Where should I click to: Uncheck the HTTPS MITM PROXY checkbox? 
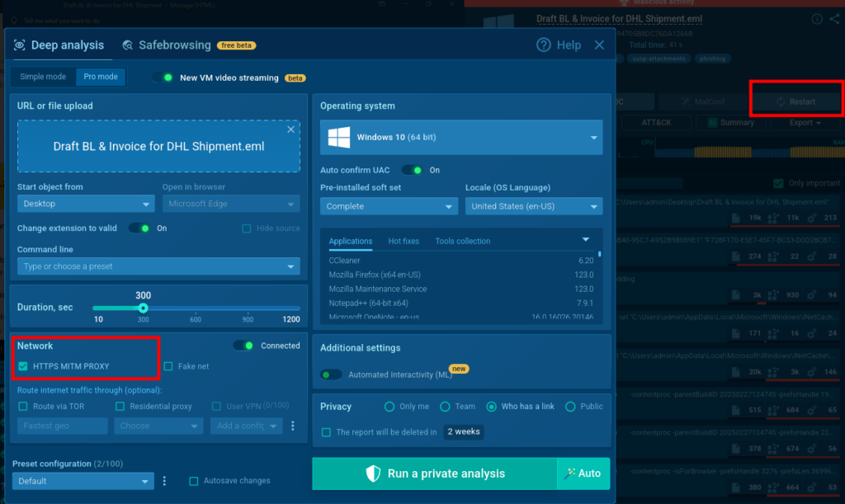(23, 366)
